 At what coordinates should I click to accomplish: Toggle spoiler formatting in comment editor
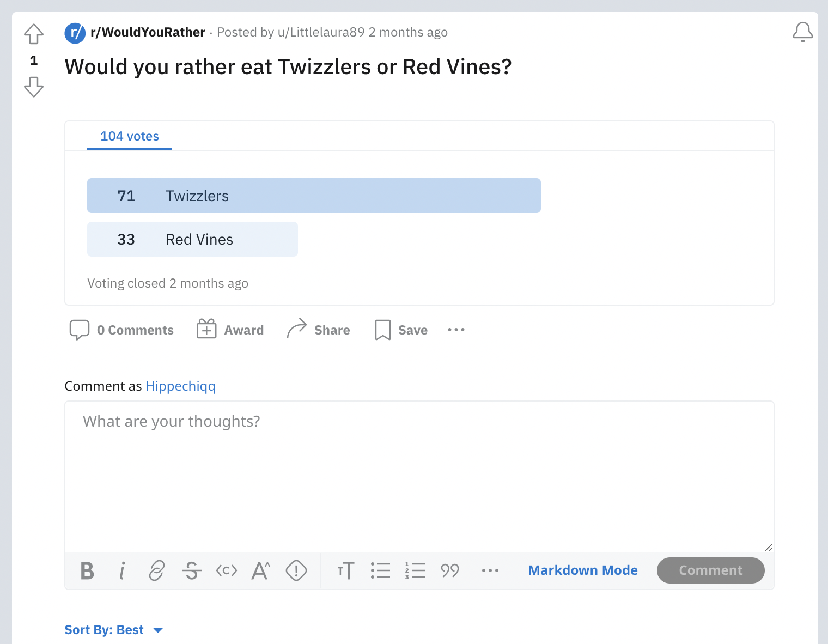[296, 570]
